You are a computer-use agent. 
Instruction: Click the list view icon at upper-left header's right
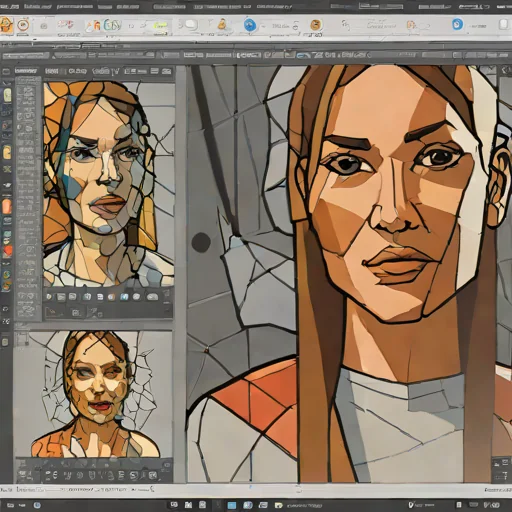click(x=154, y=71)
